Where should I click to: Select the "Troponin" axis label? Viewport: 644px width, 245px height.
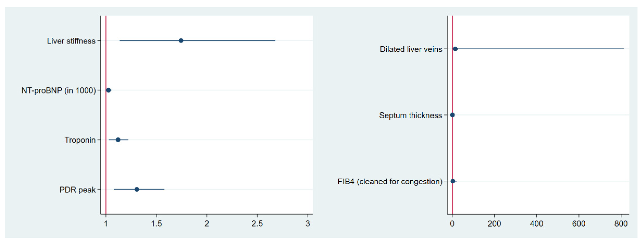coord(80,140)
